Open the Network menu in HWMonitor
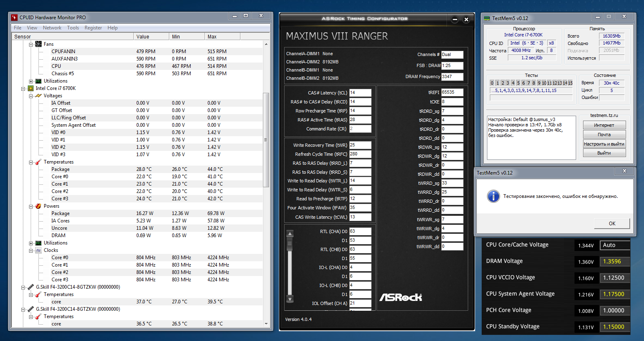Screen dimensions: 644x341 (52, 28)
